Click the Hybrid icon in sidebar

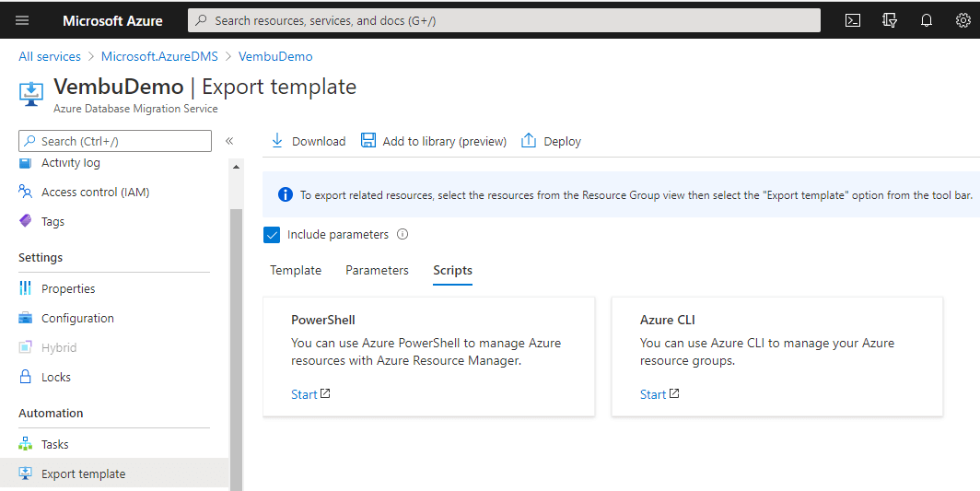[25, 347]
